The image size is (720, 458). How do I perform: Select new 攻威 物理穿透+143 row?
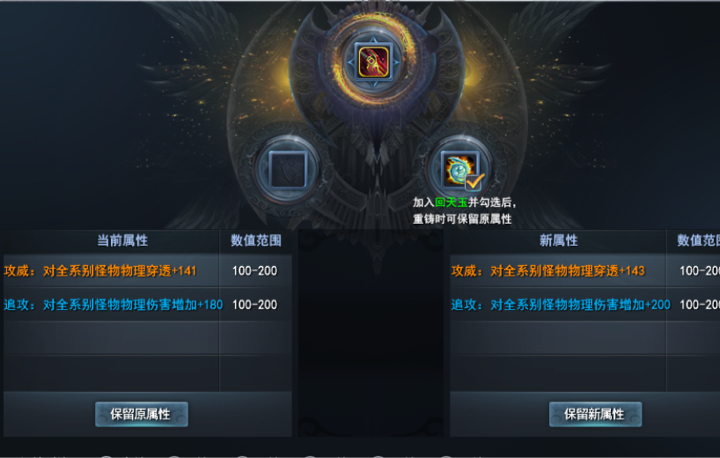[585, 271]
